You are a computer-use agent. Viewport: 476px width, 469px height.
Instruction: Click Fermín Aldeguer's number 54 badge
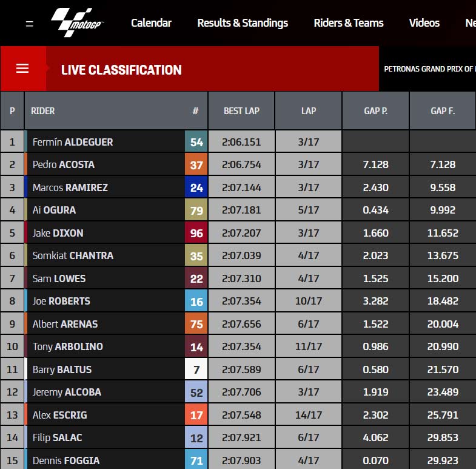(196, 142)
